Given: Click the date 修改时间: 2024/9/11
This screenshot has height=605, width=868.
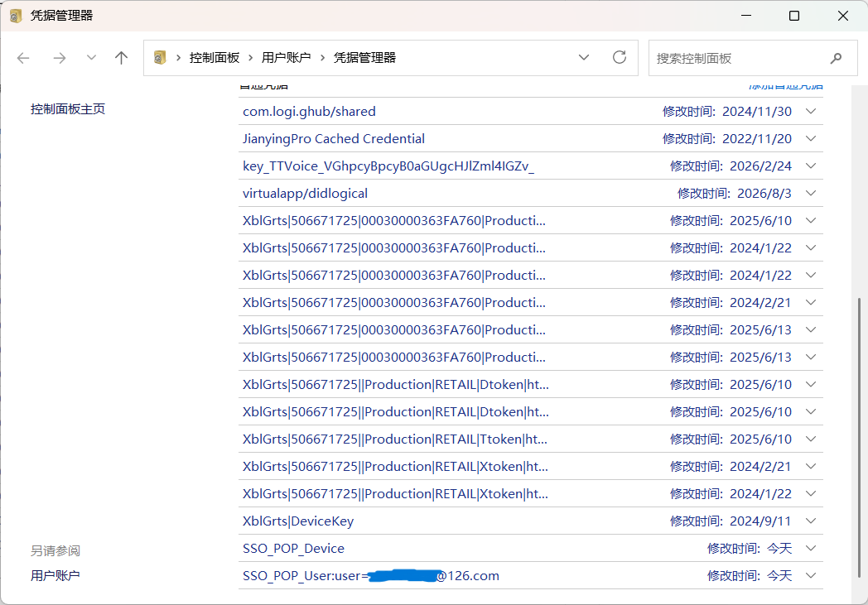Looking at the screenshot, I should [731, 521].
